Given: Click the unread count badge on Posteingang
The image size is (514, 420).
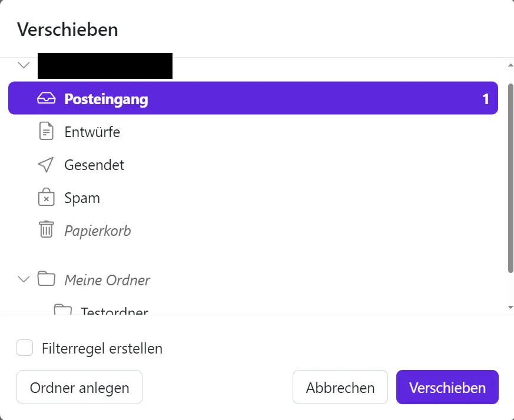Looking at the screenshot, I should pyautogui.click(x=485, y=98).
